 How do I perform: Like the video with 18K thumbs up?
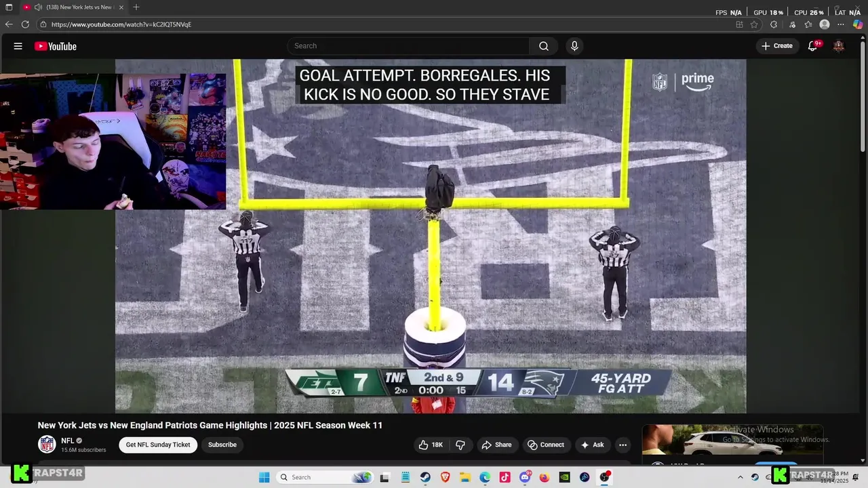coord(431,445)
